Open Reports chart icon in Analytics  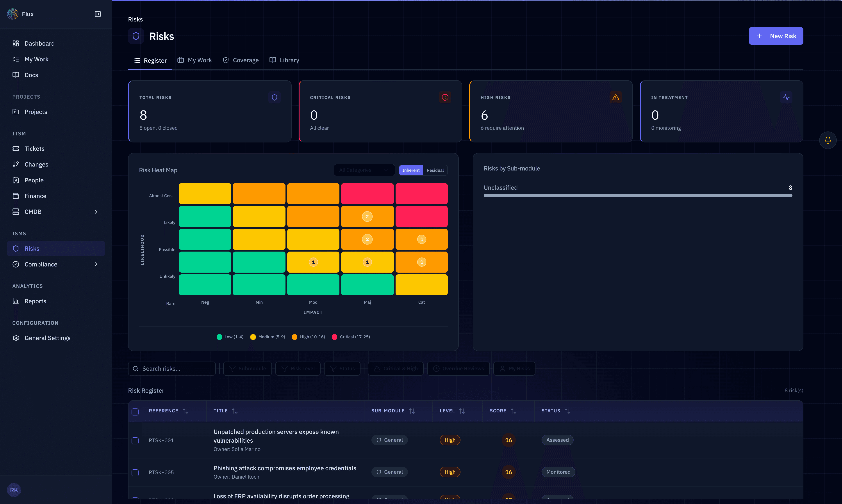16,301
